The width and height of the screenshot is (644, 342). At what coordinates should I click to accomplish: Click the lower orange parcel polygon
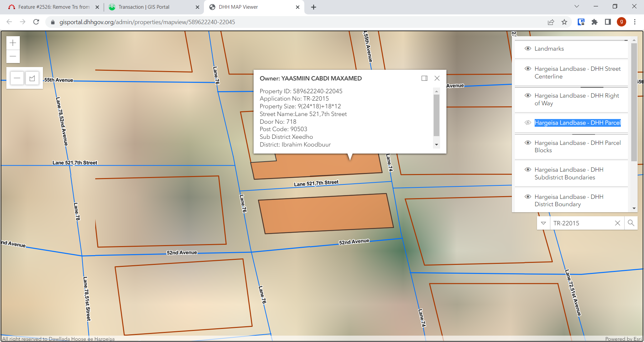pos(325,213)
